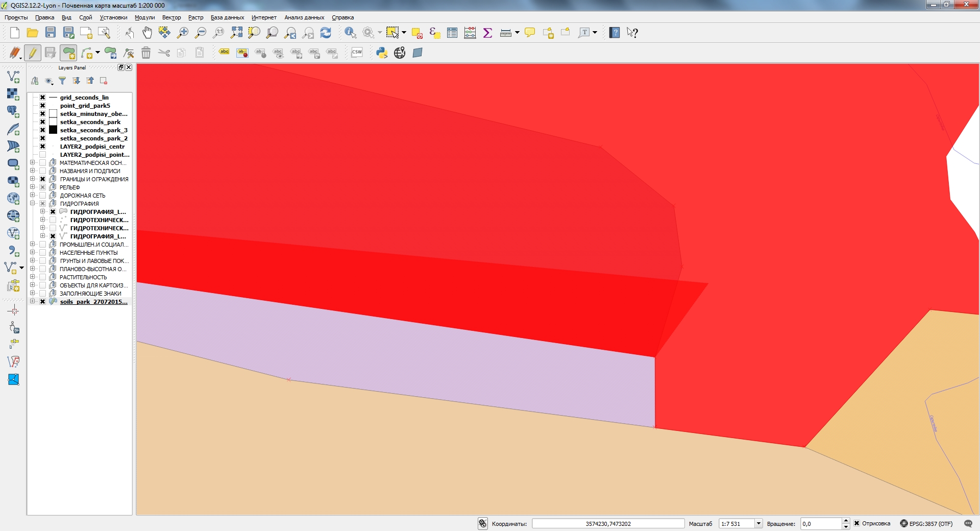Screen dimensions: 980x531
Task: Select the Pan Map tool
Action: point(147,32)
